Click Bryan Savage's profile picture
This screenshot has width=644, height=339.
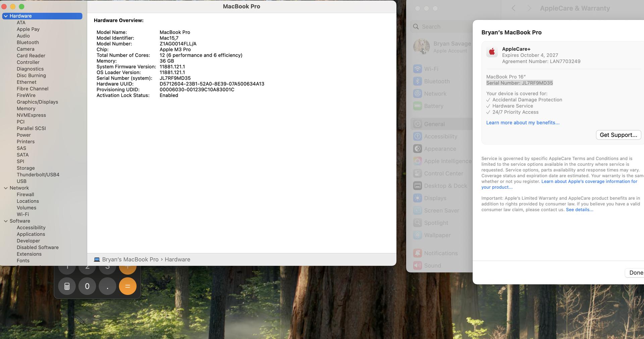click(x=422, y=47)
